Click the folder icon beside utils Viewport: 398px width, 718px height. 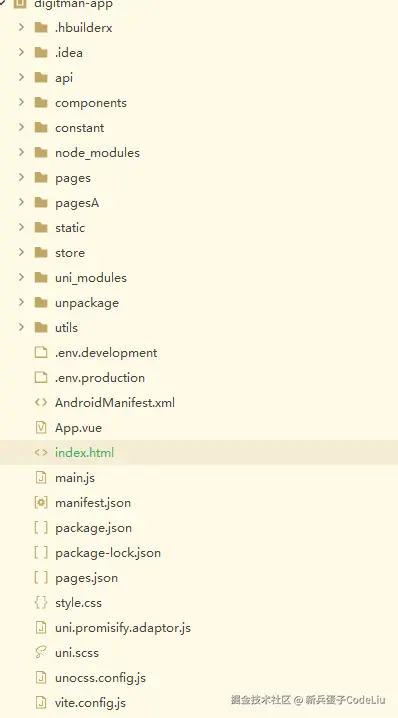click(x=41, y=327)
